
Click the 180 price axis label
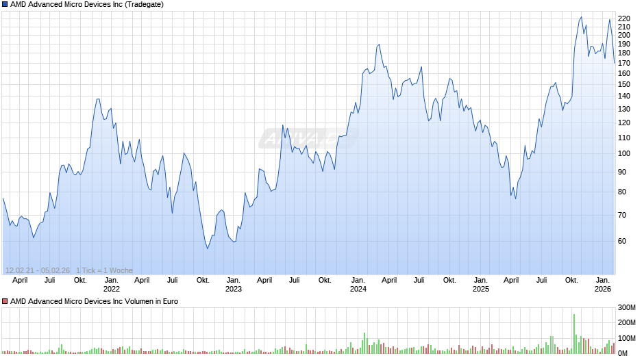pos(624,53)
